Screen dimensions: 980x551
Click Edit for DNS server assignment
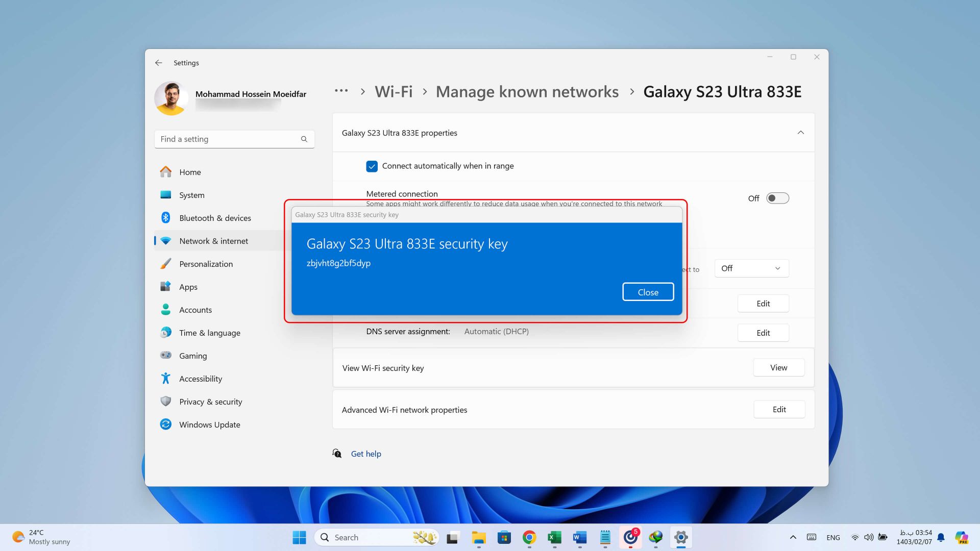pyautogui.click(x=763, y=333)
